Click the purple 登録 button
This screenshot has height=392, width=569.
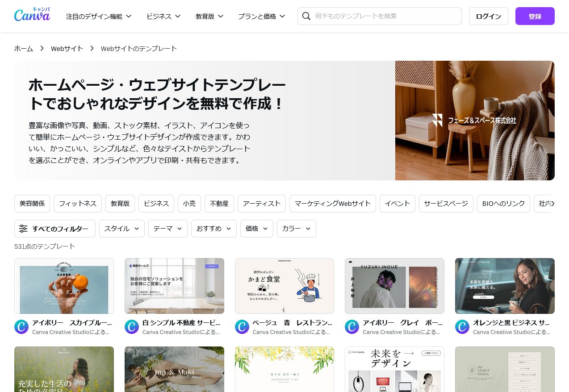coord(535,16)
